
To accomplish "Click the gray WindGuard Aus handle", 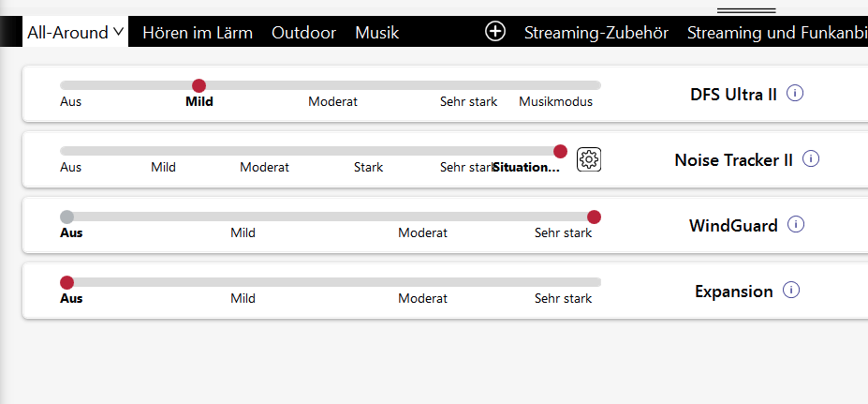I will (66, 217).
